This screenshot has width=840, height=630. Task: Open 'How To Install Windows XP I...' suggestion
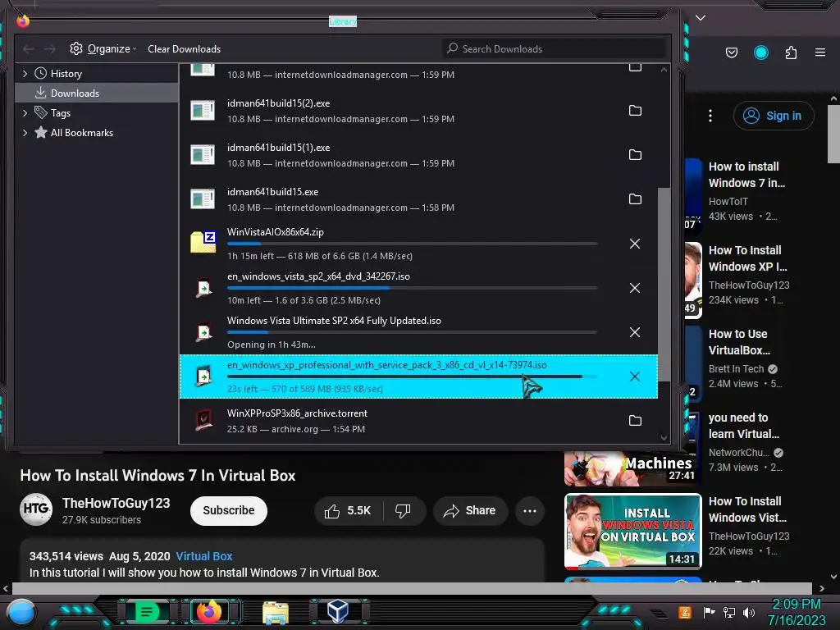pos(748,258)
